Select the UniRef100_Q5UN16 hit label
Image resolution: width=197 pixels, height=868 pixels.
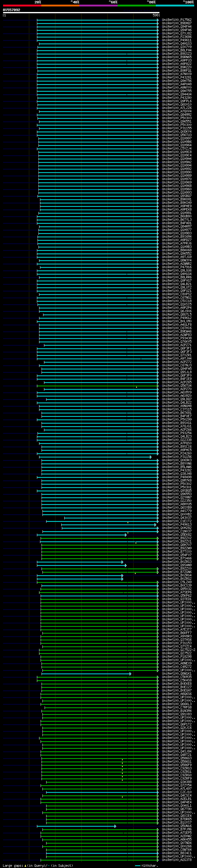tap(176, 826)
